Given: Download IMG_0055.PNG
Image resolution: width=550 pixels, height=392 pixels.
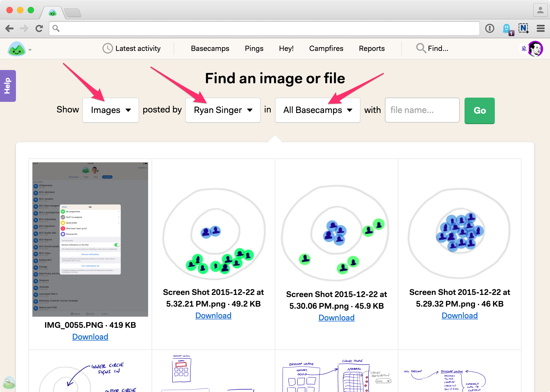Looking at the screenshot, I should [x=90, y=337].
